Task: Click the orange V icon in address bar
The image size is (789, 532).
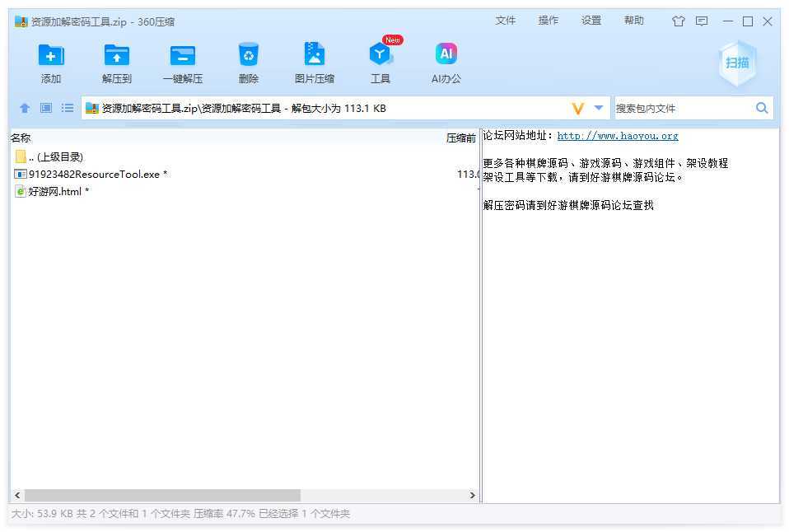Action: (578, 108)
